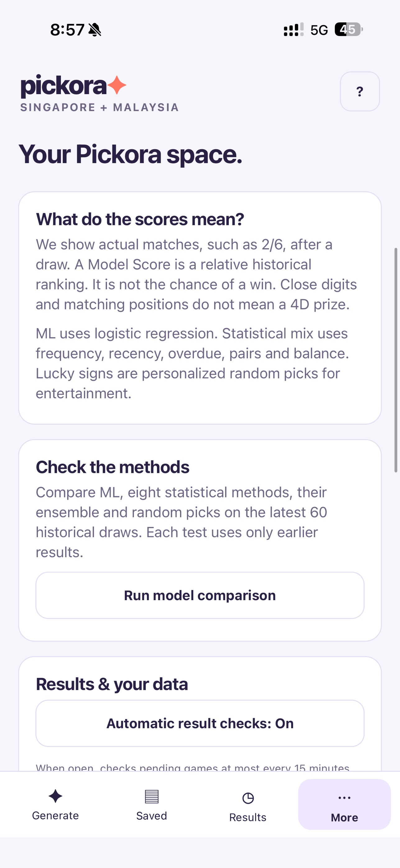Tap the 'What do the scores mean?' heading
This screenshot has height=868, width=400.
[140, 219]
